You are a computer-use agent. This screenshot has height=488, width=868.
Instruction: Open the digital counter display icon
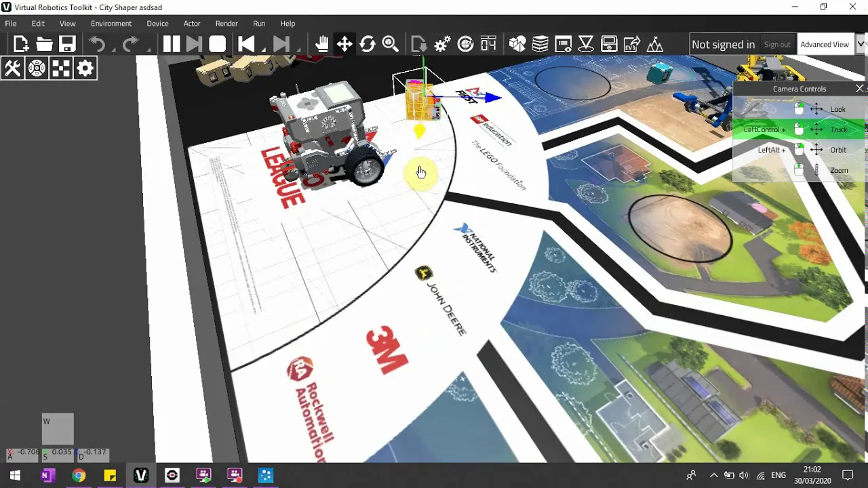click(489, 45)
